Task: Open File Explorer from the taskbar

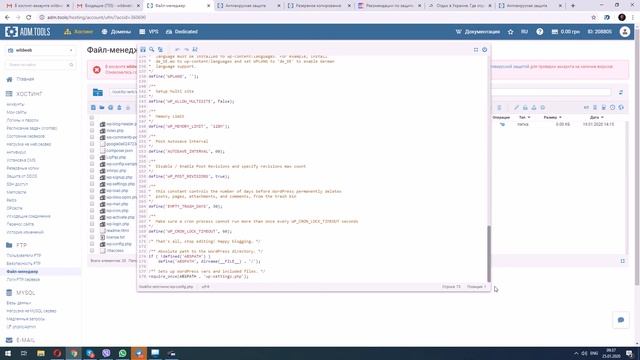Action: click(x=41, y=353)
